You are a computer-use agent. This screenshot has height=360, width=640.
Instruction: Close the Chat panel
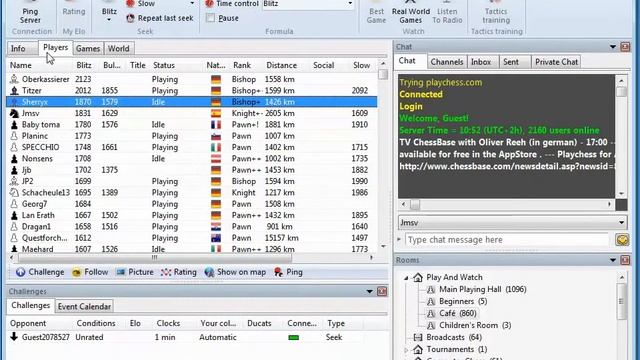pos(625,47)
